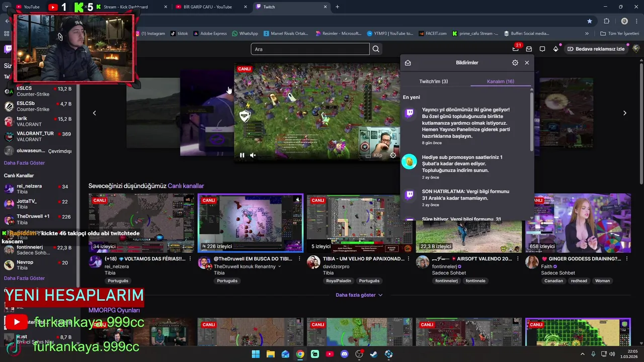Click Bedava reklamsız izle button

596,49
